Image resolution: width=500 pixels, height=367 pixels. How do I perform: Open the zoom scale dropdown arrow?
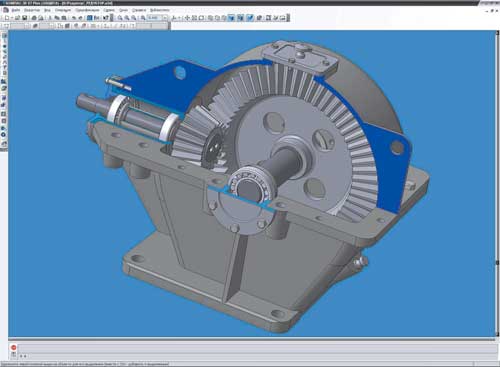coord(165,18)
